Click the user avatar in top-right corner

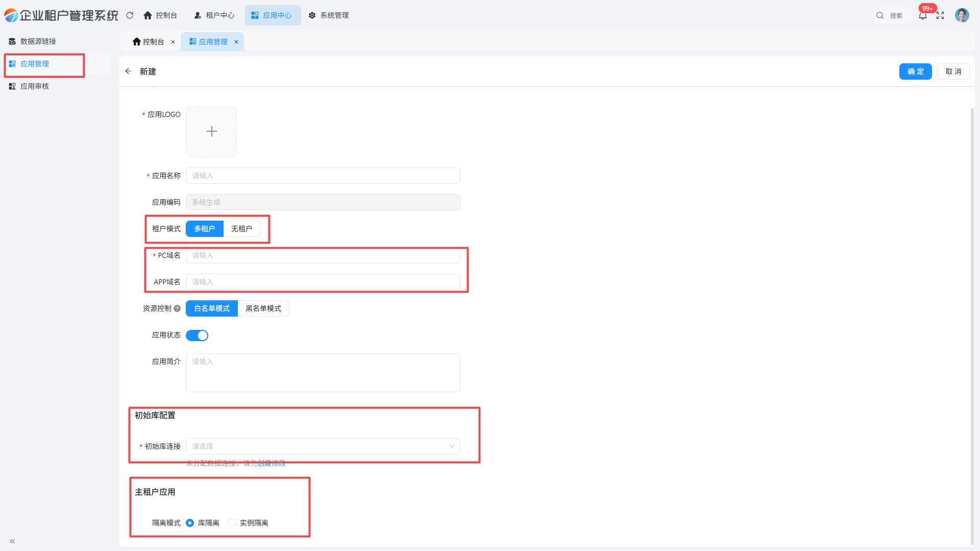point(962,15)
